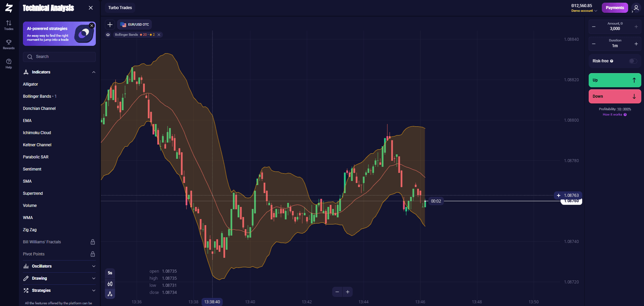Open the Trades sidebar icon

coord(9,25)
